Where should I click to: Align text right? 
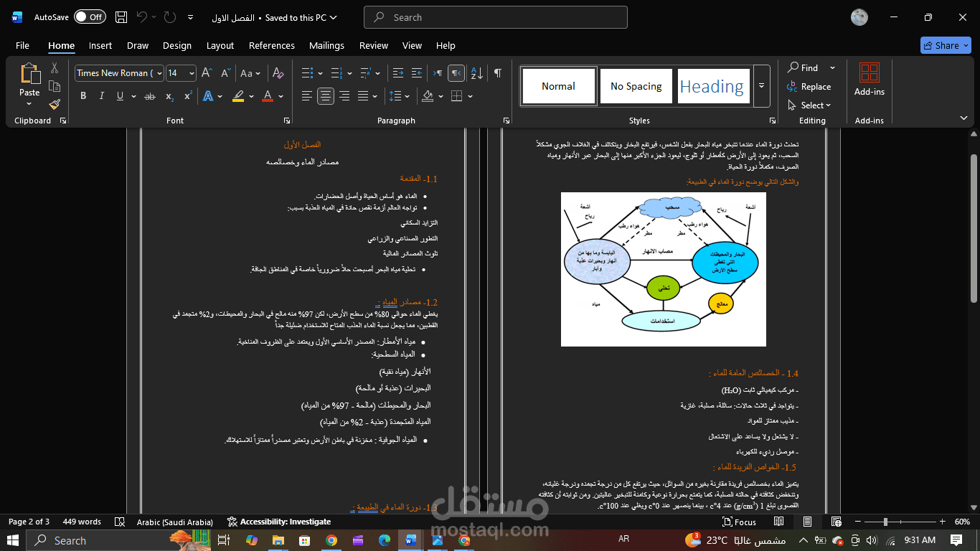pos(344,96)
